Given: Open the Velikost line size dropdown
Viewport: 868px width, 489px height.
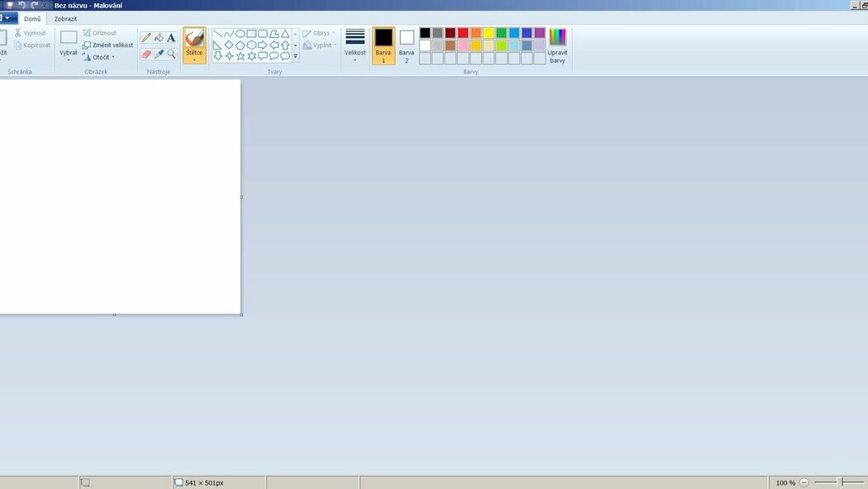Looking at the screenshot, I should point(355,46).
